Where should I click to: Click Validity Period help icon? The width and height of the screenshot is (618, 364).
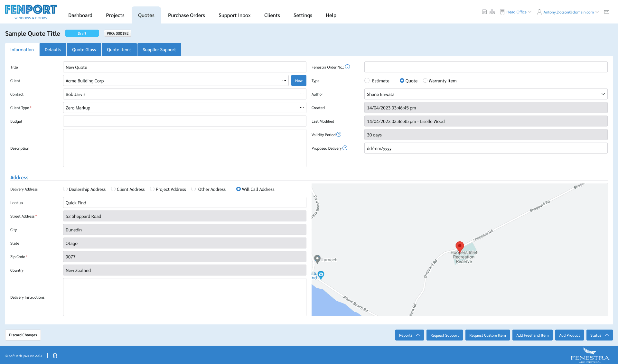pyautogui.click(x=339, y=135)
